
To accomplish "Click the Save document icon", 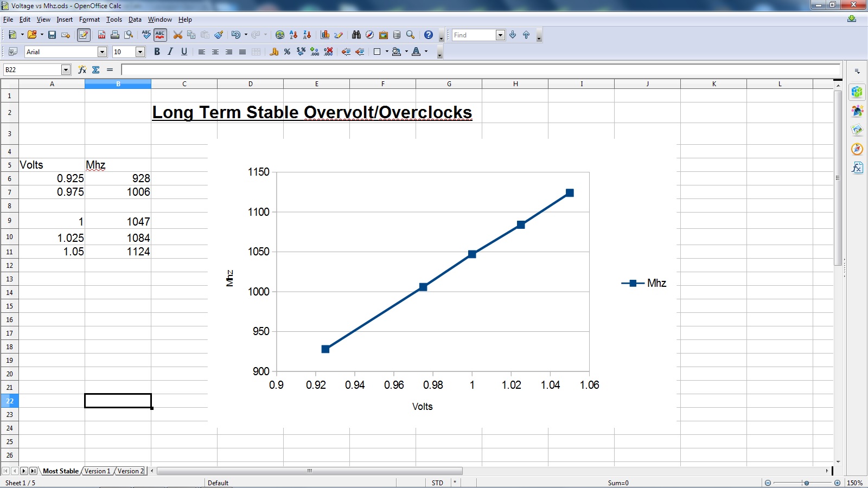I will tap(52, 35).
